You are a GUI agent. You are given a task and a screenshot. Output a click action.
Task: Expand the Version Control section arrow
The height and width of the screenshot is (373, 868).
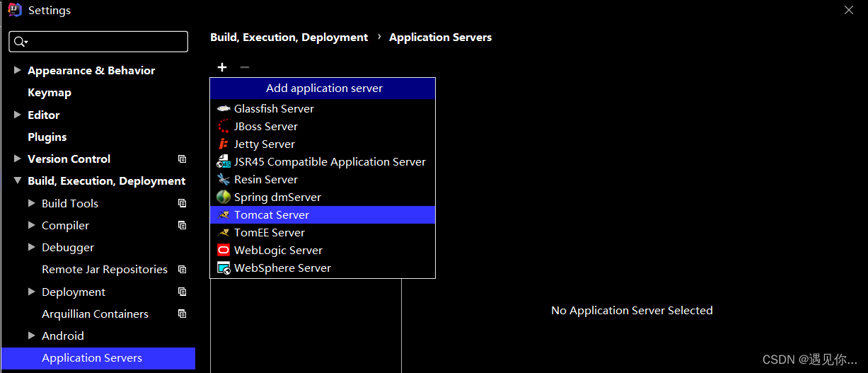18,159
